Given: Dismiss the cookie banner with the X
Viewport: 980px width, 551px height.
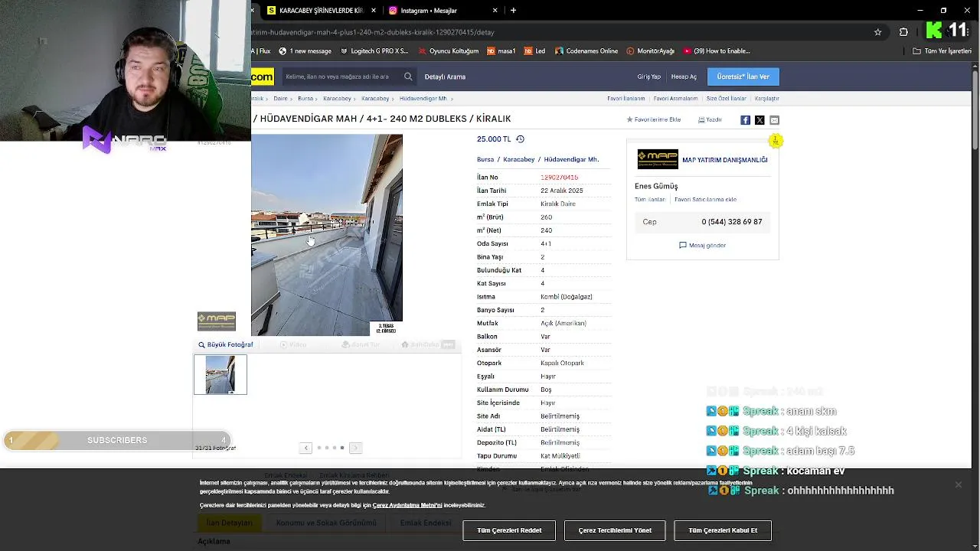Looking at the screenshot, I should (x=958, y=484).
